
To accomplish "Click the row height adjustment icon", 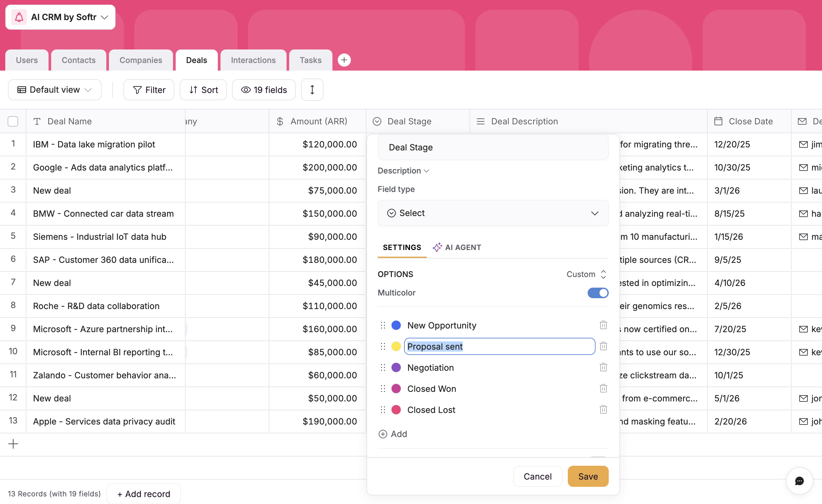I will pyautogui.click(x=312, y=90).
